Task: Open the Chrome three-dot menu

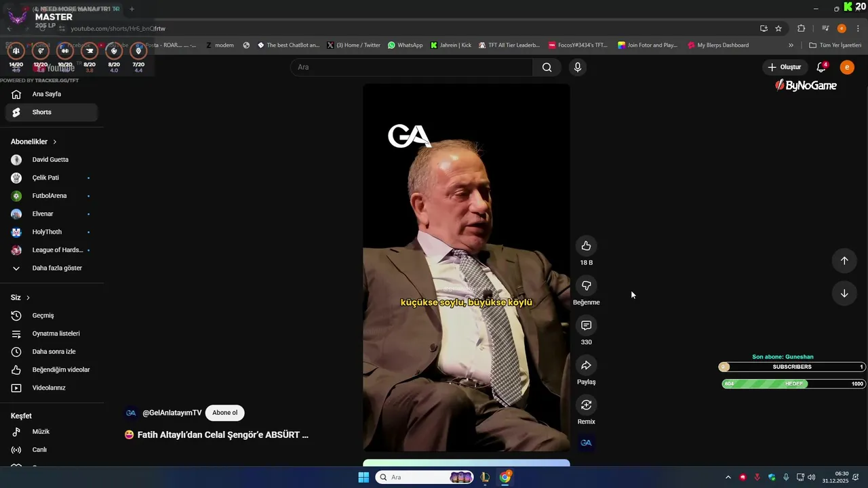Action: (859, 28)
